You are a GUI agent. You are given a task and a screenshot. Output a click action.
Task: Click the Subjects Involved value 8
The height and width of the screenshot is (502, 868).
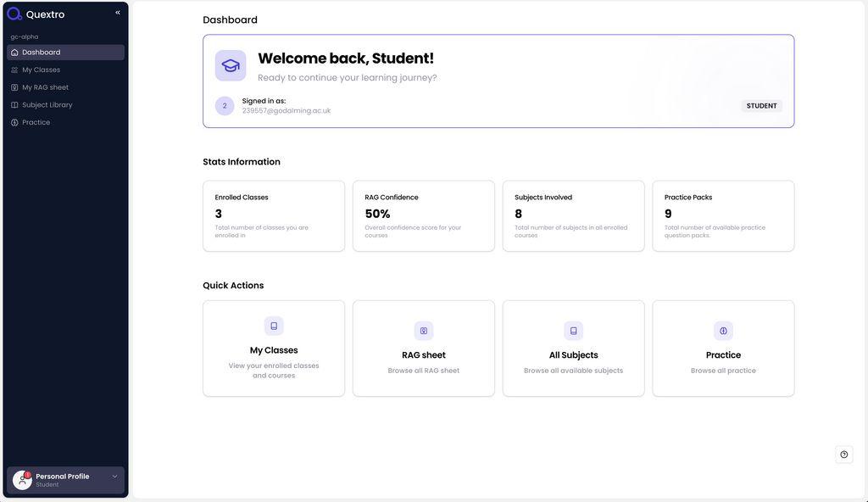click(x=518, y=214)
